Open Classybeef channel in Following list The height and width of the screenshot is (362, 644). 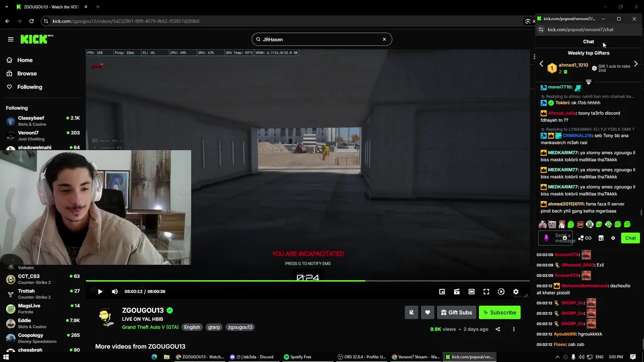tap(43, 121)
